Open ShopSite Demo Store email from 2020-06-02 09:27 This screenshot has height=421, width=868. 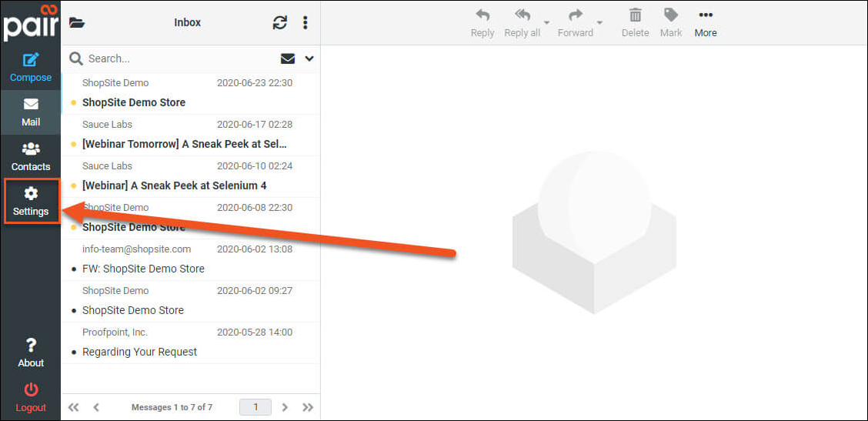[190, 302]
